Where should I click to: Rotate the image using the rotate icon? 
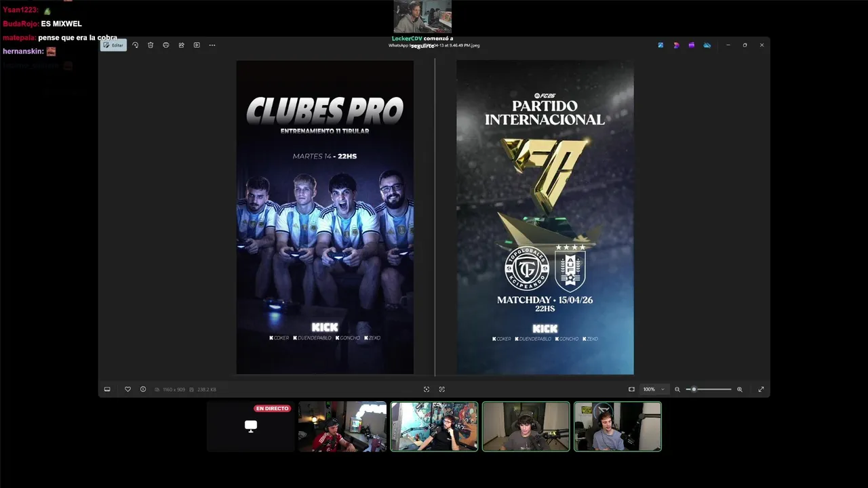[135, 45]
